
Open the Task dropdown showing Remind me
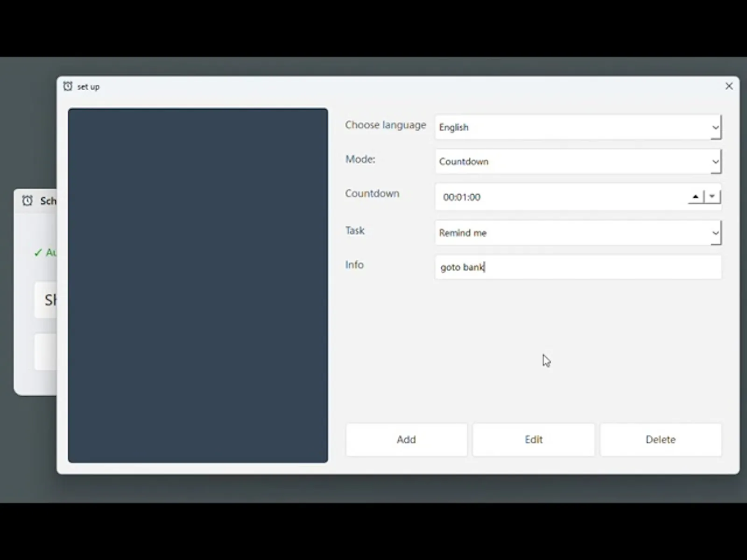coord(578,233)
